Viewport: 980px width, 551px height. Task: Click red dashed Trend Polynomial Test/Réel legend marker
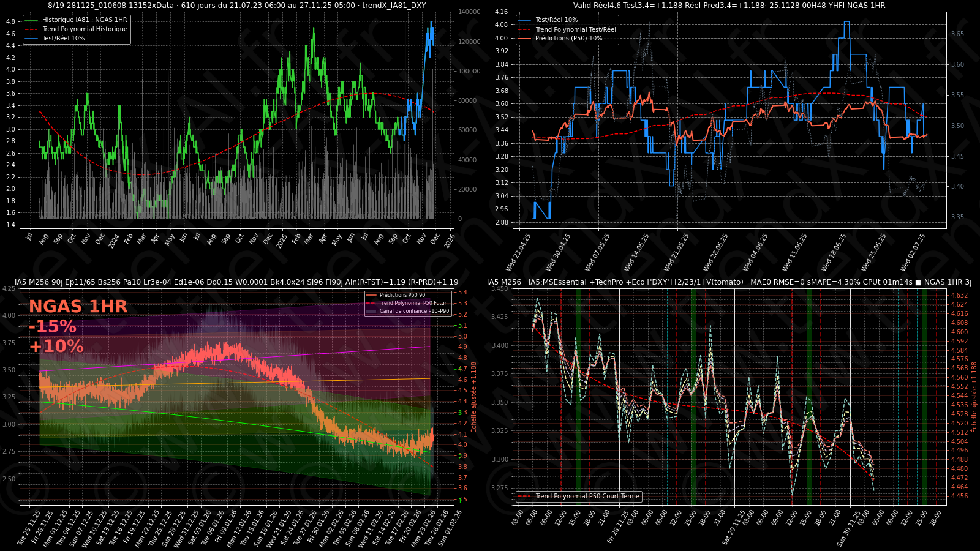tap(525, 29)
